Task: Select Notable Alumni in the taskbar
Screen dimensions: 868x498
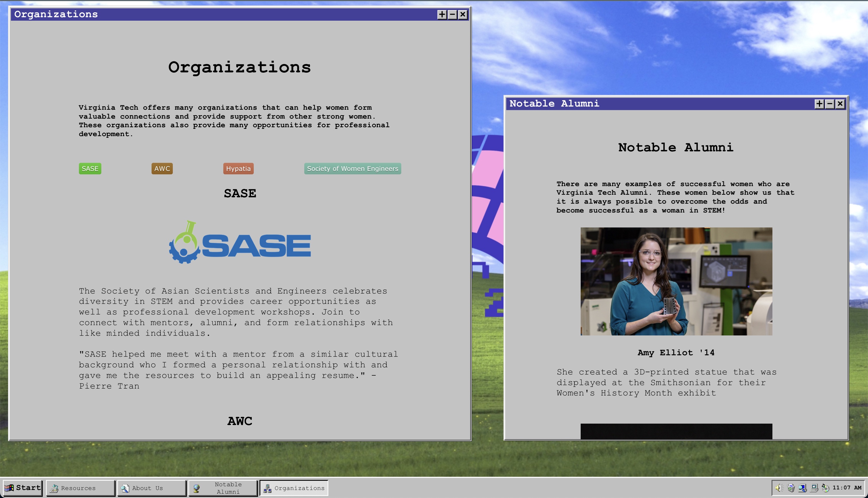Action: (x=223, y=488)
